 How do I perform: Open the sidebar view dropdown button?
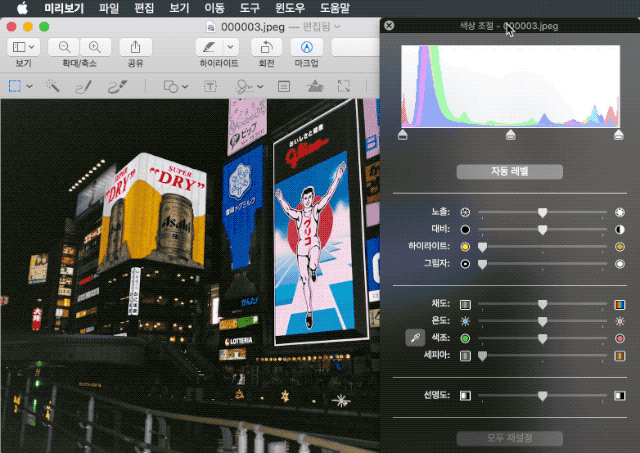pos(23,47)
